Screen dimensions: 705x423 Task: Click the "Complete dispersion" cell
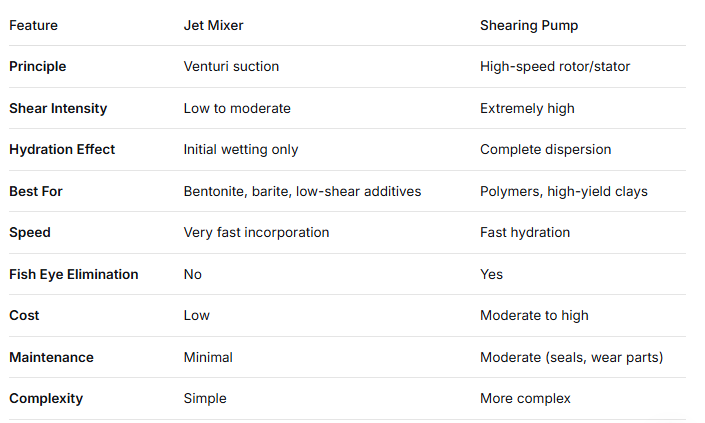tap(545, 149)
